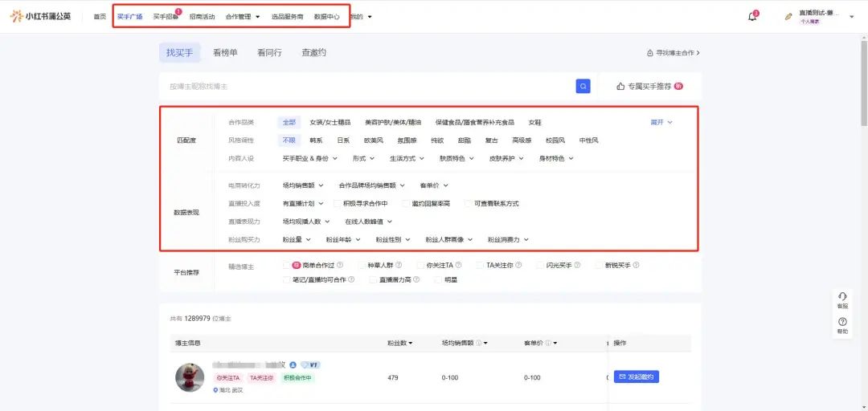Check the 明星 checkbox
The image size is (868, 411).
(x=439, y=280)
